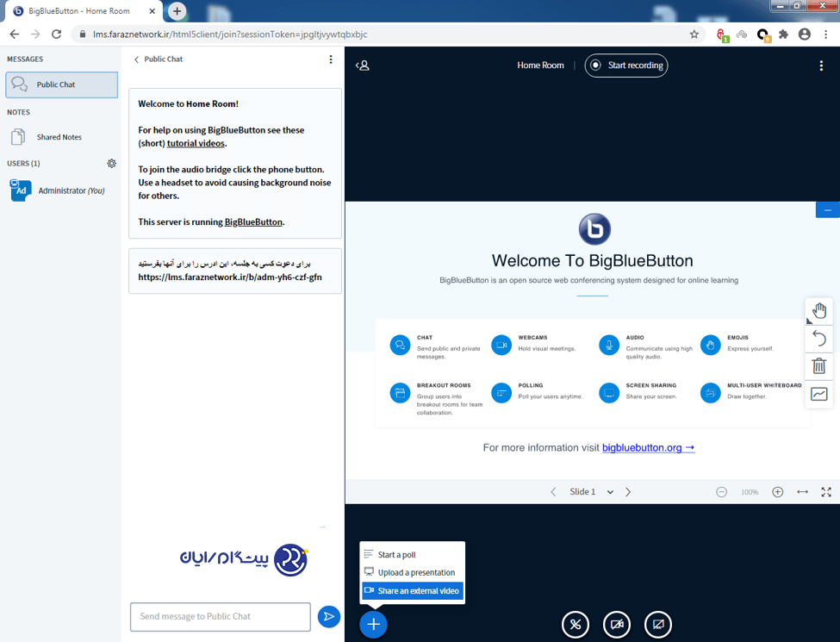Select Start a poll
Screen dimensions: 840x642
413,555
